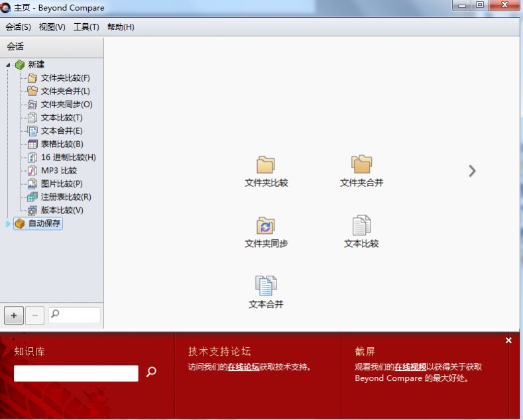Select 文件夹同步(O) sync icon in tree

click(x=32, y=104)
